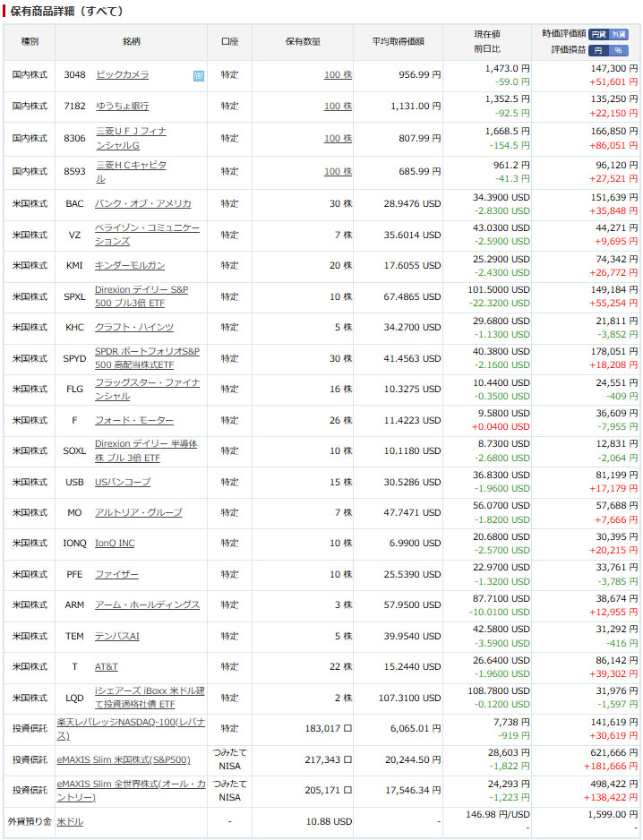Click the AT&T stock name
Screen dimensions: 643x840
click(107, 667)
